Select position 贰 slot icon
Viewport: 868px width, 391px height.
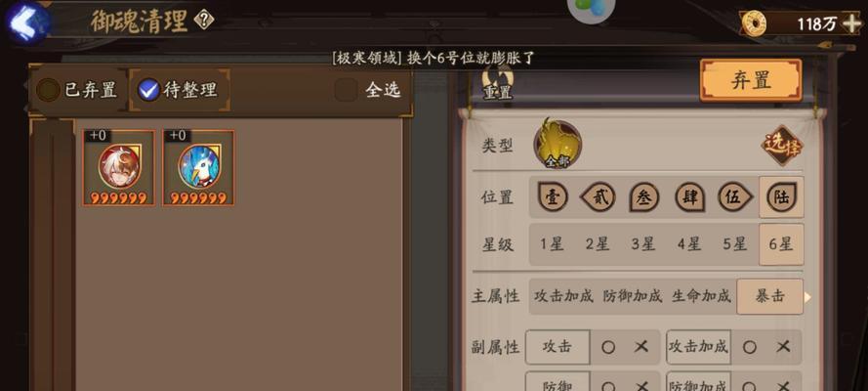(598, 197)
